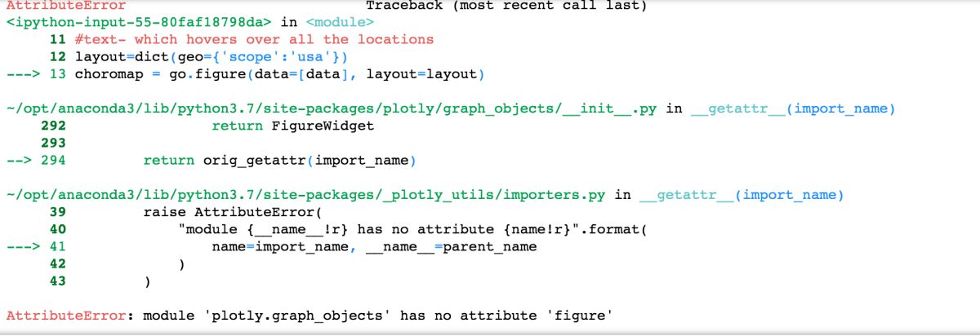Click '__getattr__(import_name)' after __init__.py
Image resolution: width=980 pixels, height=336 pixels.
[x=793, y=108]
